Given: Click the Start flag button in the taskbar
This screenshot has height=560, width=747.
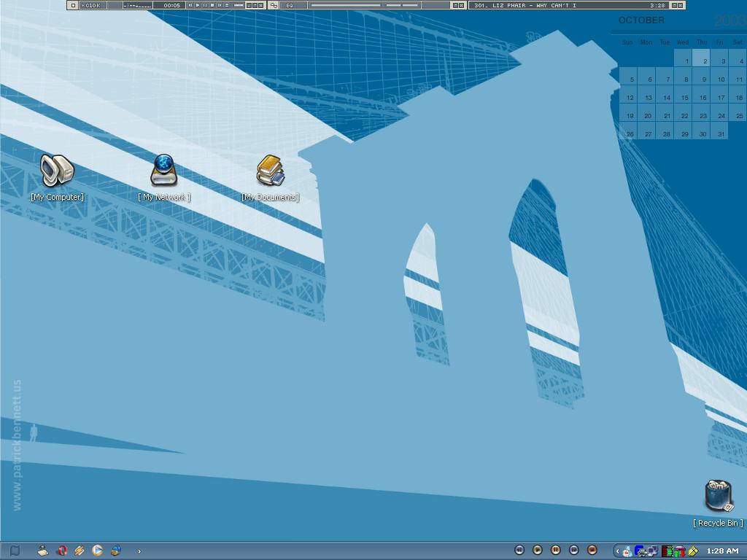Looking at the screenshot, I should coord(14,551).
